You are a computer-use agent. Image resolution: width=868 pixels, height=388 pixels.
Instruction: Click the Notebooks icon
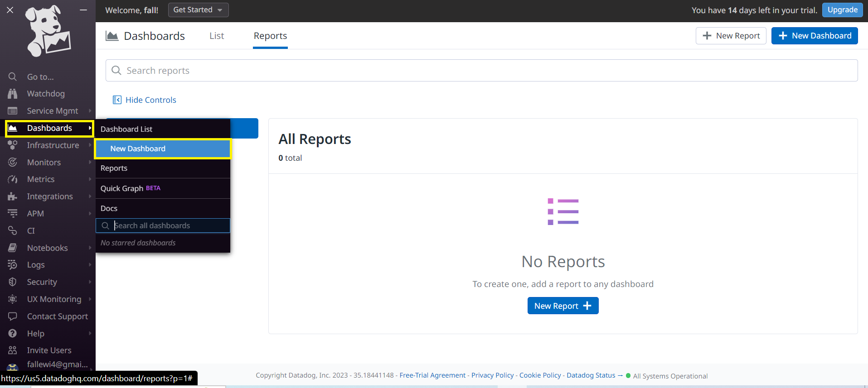pos(13,248)
